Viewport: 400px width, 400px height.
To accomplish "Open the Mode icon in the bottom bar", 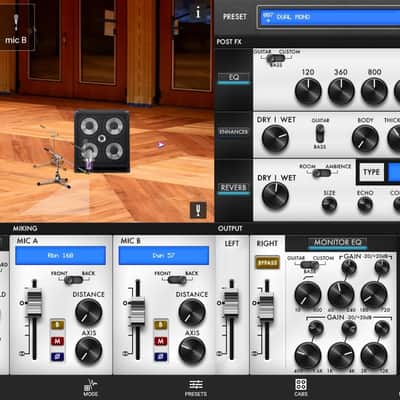I will [91, 388].
